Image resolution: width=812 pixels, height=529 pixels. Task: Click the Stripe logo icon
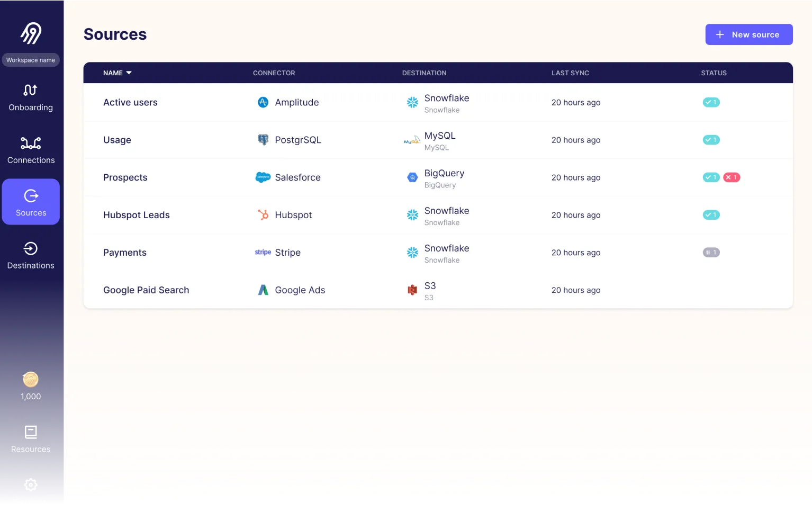point(263,252)
